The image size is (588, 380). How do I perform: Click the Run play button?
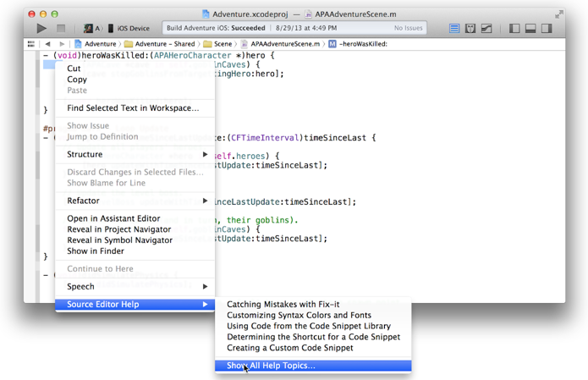41,28
